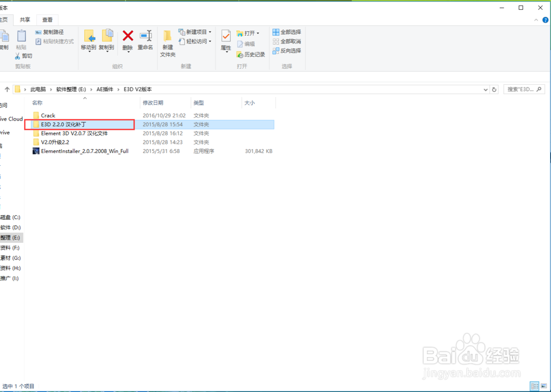Click the Properties checkmark icon
Image resolution: width=551 pixels, height=392 pixels.
[x=226, y=36]
